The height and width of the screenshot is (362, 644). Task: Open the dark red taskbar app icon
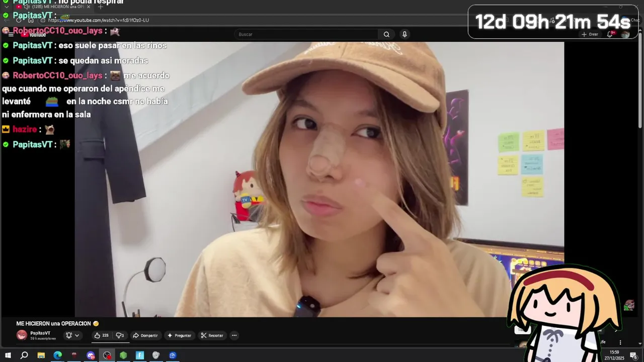74,355
